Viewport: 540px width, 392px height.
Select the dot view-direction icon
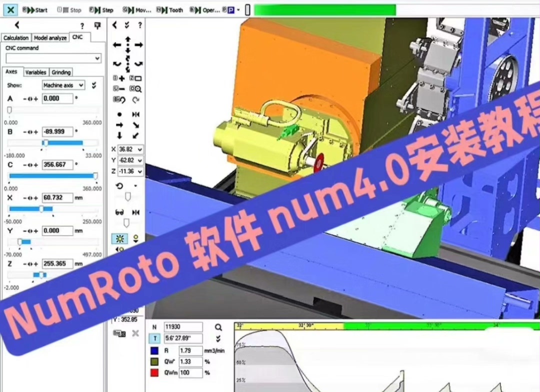119,114
